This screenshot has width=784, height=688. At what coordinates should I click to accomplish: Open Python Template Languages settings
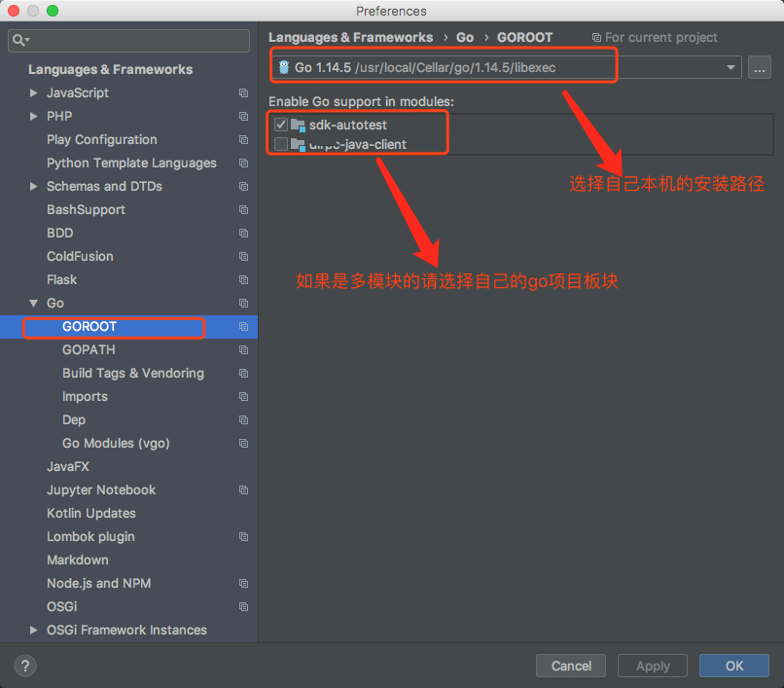click(131, 163)
